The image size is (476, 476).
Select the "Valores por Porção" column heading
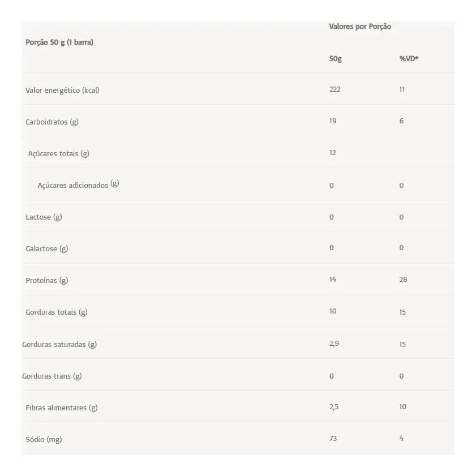tap(360, 27)
